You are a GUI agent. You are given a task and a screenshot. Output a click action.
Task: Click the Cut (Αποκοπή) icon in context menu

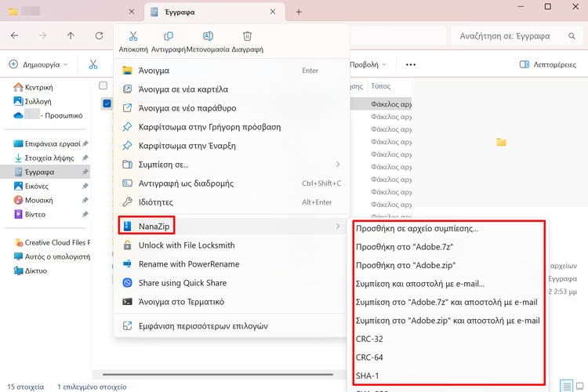click(x=133, y=36)
